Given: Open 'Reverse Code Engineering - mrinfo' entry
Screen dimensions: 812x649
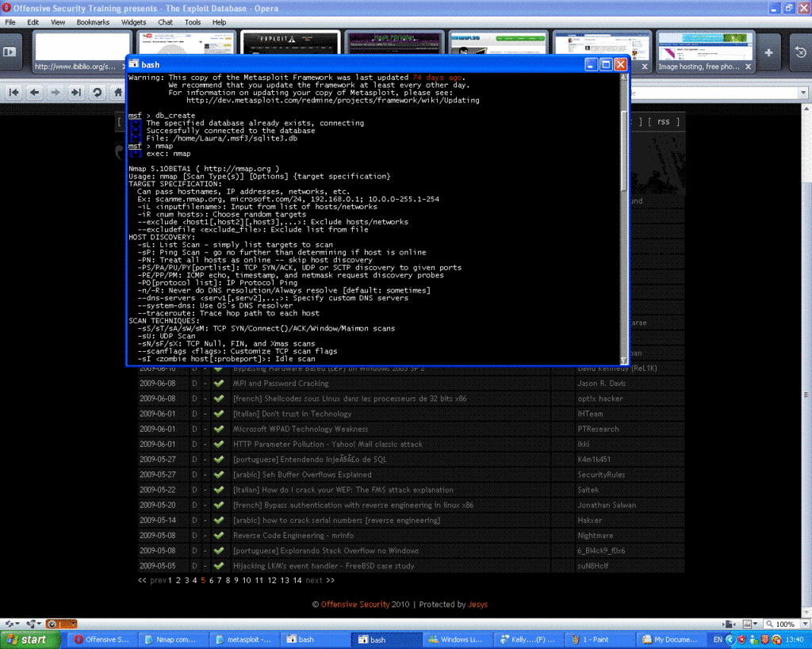Looking at the screenshot, I should [x=293, y=536].
